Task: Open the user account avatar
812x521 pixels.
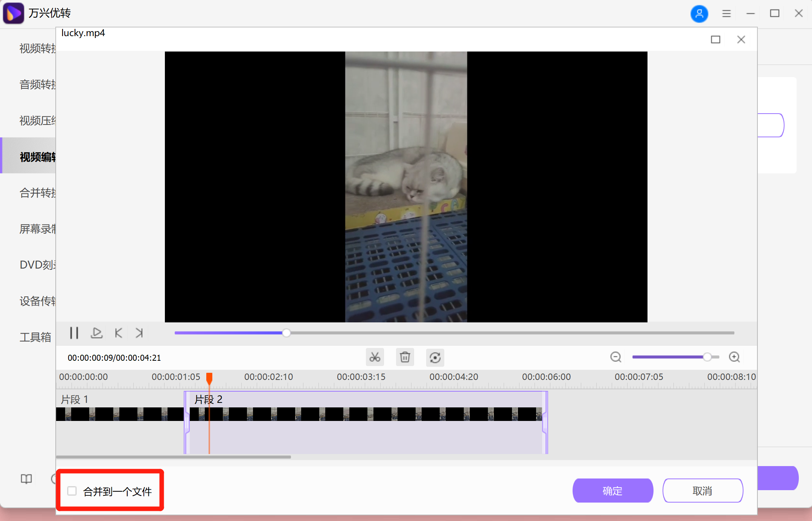Action: tap(699, 13)
